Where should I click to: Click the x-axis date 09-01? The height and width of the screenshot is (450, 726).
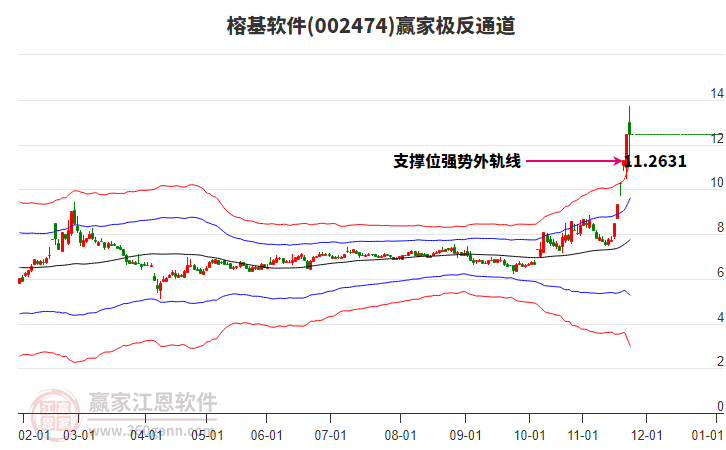[465, 436]
